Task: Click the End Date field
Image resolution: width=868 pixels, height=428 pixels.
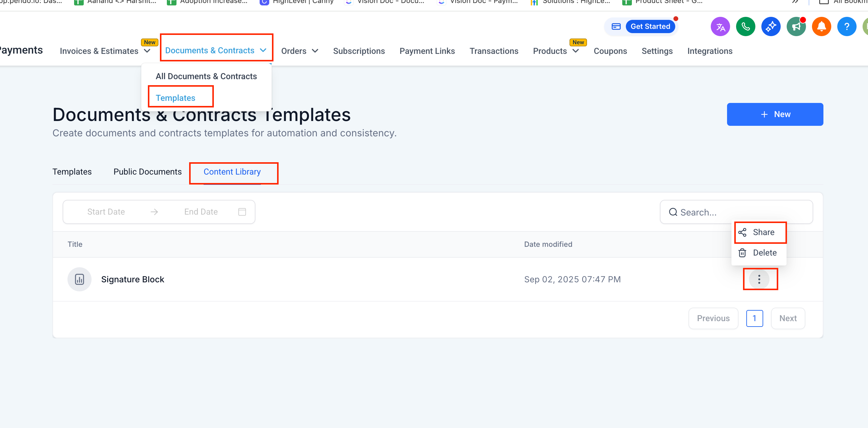Action: 201,212
